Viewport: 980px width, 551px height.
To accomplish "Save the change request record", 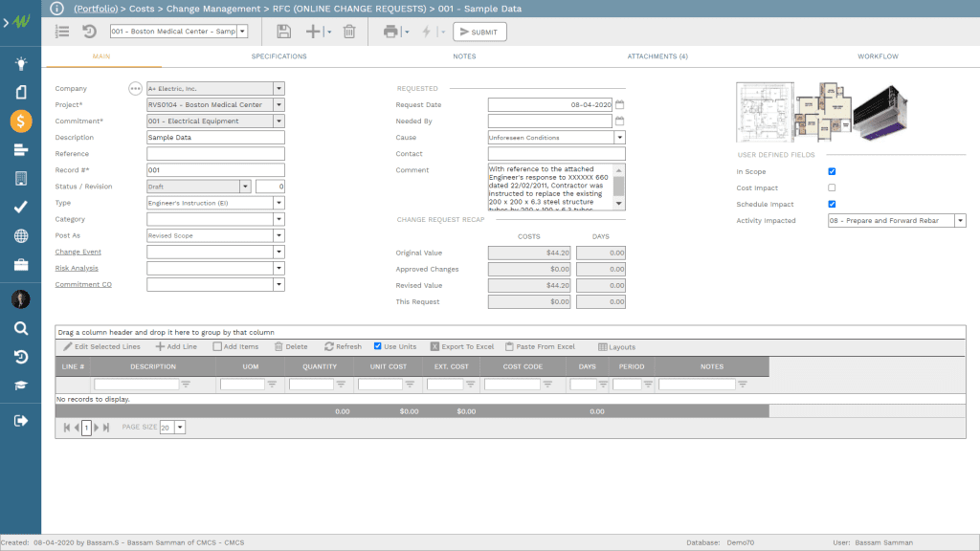I will (x=283, y=32).
